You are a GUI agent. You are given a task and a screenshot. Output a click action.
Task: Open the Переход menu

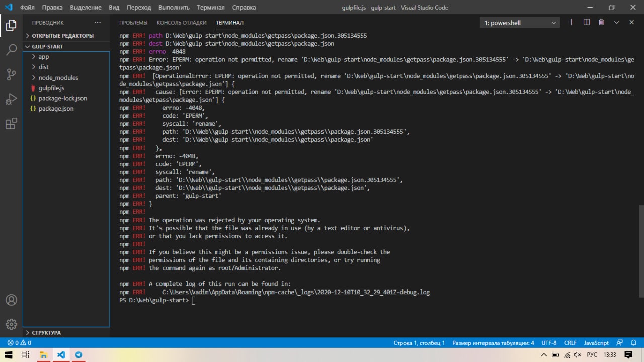coord(139,8)
